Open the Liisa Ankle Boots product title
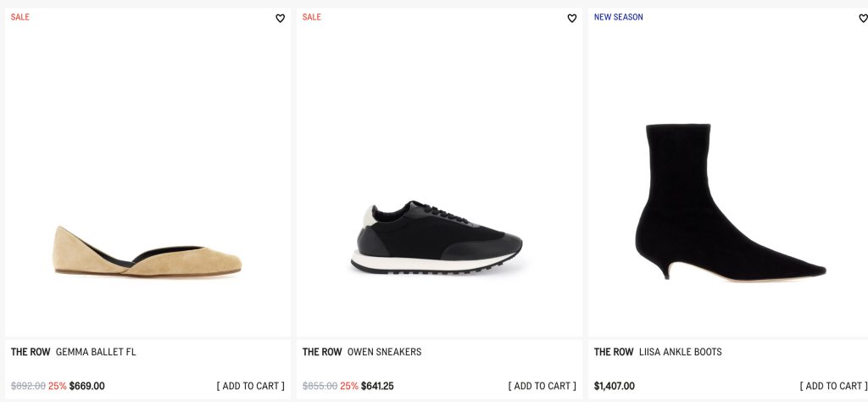The height and width of the screenshot is (402, 868). (x=681, y=352)
